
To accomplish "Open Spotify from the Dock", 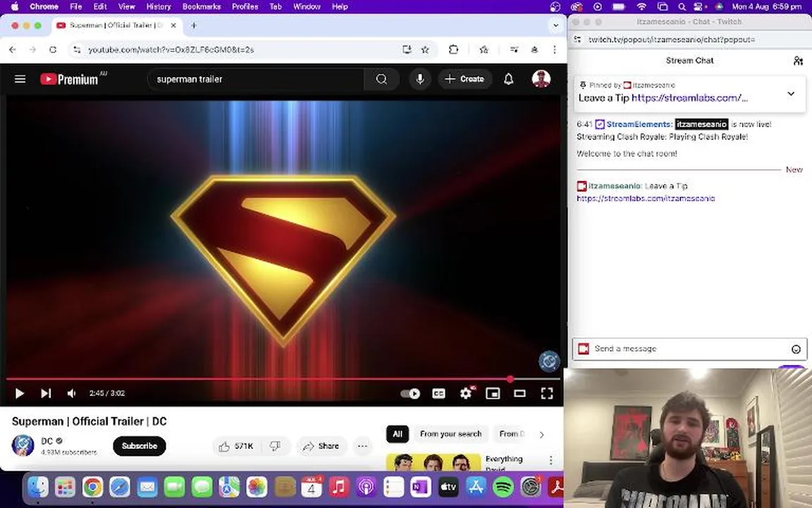I will (503, 488).
